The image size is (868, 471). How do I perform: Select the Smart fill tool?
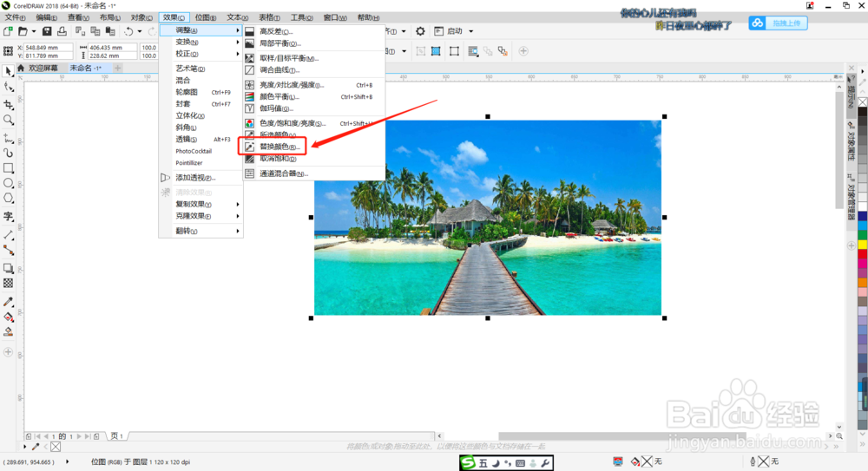pyautogui.click(x=9, y=332)
